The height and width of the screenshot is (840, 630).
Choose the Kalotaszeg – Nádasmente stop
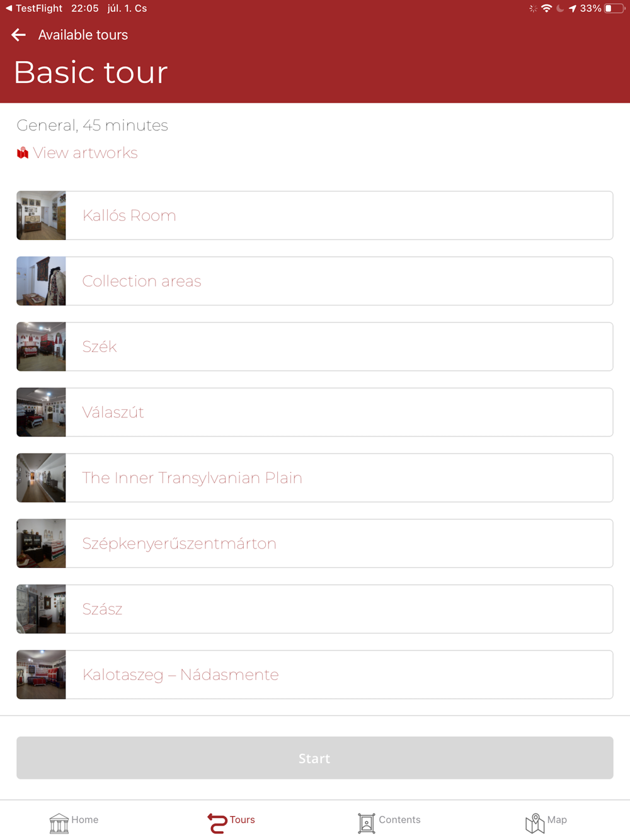pos(315,674)
